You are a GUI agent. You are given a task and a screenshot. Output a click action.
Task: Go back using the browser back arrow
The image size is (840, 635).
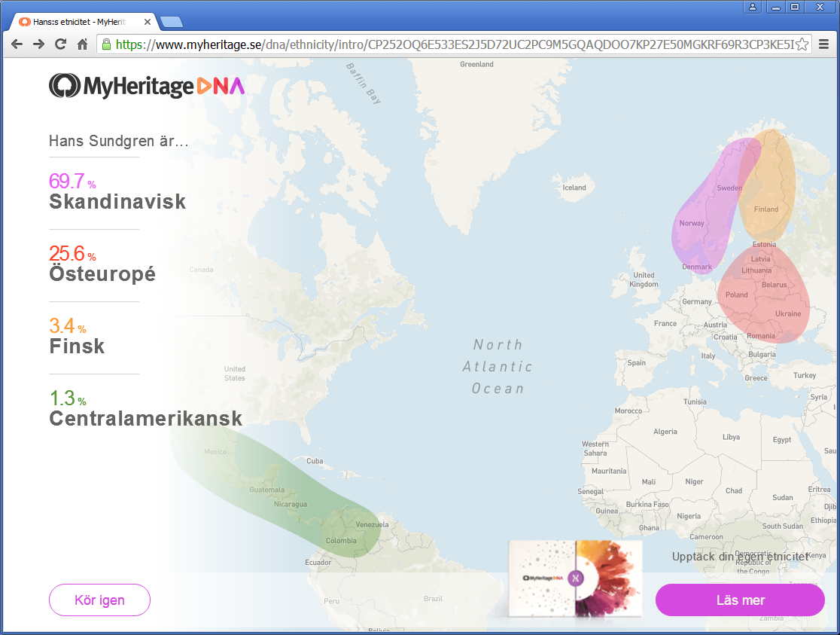click(17, 44)
